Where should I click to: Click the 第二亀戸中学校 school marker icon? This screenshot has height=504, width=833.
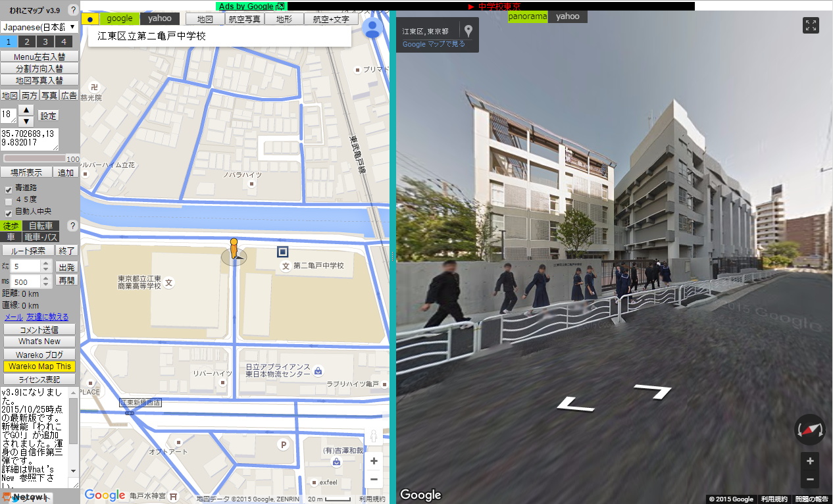pos(286,266)
